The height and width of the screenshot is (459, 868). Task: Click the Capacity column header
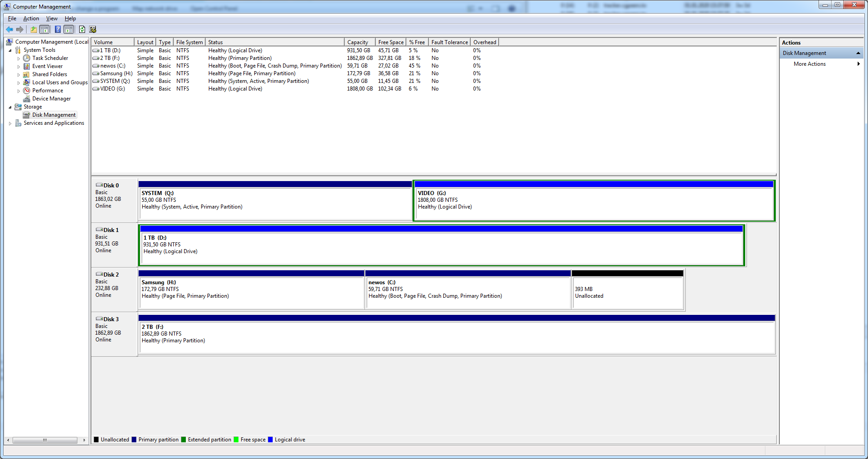click(x=358, y=42)
